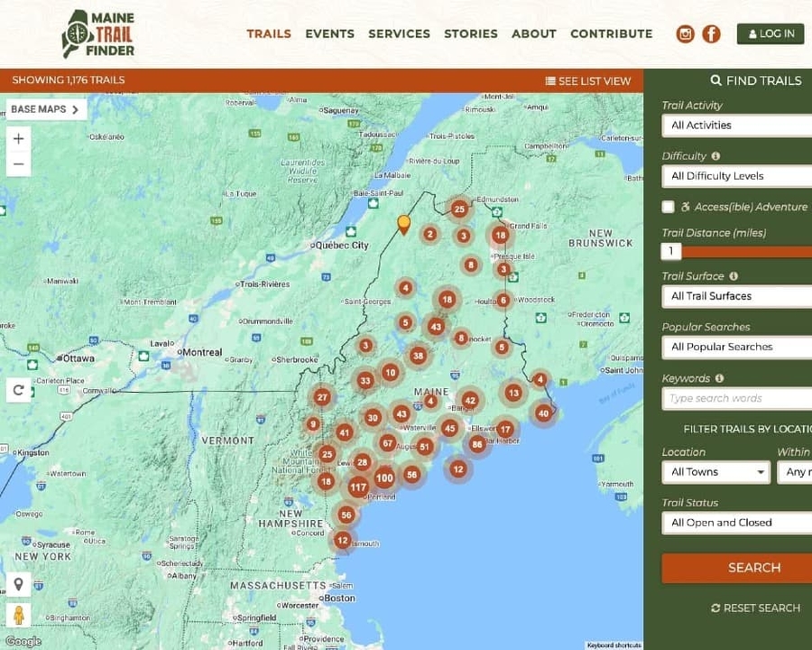Click the yellow map pin marker
This screenshot has width=812, height=650.
[x=404, y=224]
